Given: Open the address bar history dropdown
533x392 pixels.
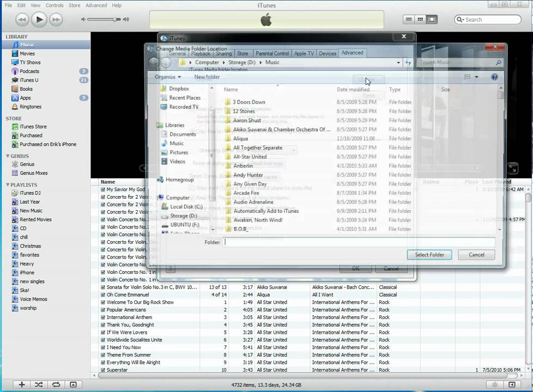Looking at the screenshot, I should [398, 63].
